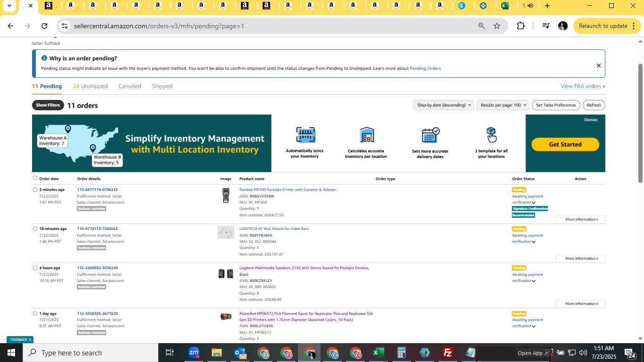
Task: Launch Calculator from the taskbar
Action: [x=402, y=353]
